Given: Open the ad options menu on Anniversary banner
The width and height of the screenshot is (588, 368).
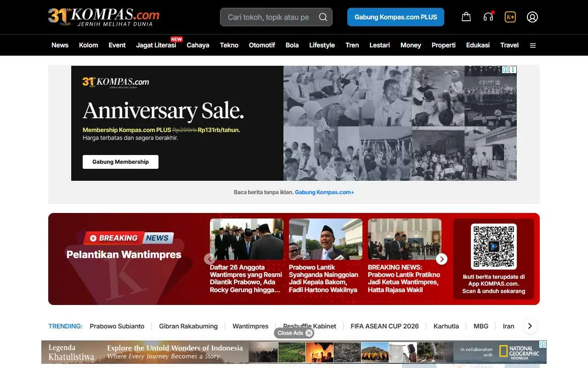Looking at the screenshot, I should [513, 70].
